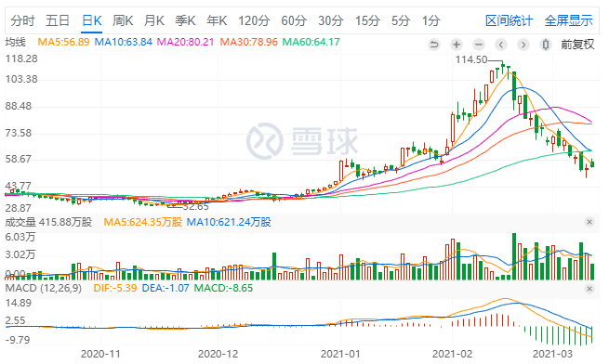Select the 季K quarterly tab
Screen dimensions: 609x364
point(185,20)
